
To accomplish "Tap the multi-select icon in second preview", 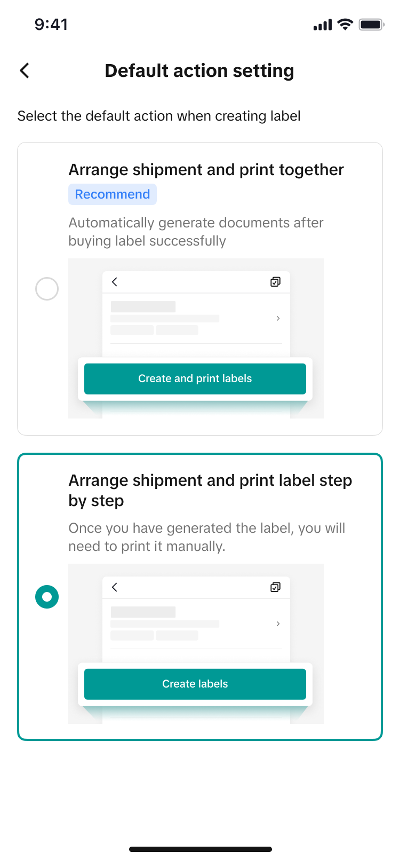I will (x=275, y=587).
